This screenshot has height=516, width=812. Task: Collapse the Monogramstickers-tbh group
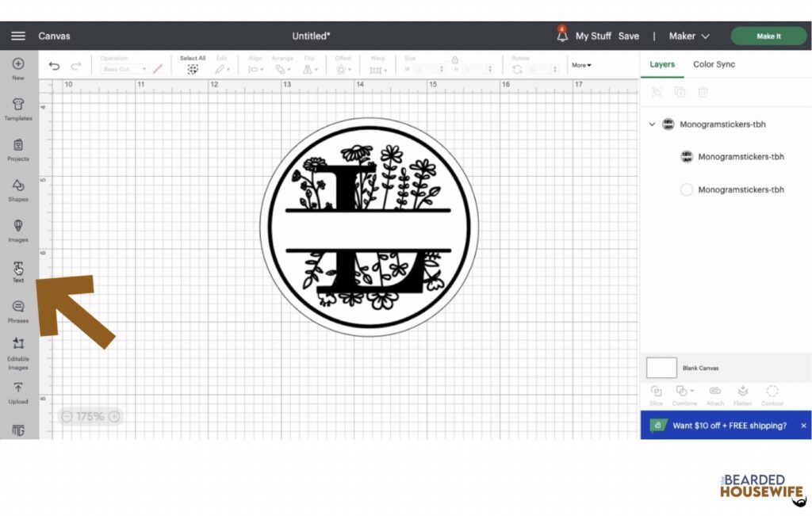653,124
